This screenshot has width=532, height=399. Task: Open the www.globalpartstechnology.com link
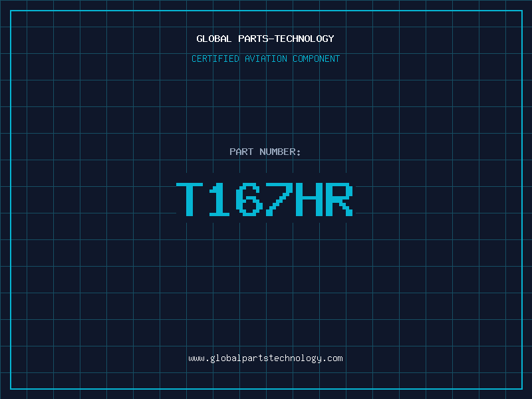click(x=265, y=358)
